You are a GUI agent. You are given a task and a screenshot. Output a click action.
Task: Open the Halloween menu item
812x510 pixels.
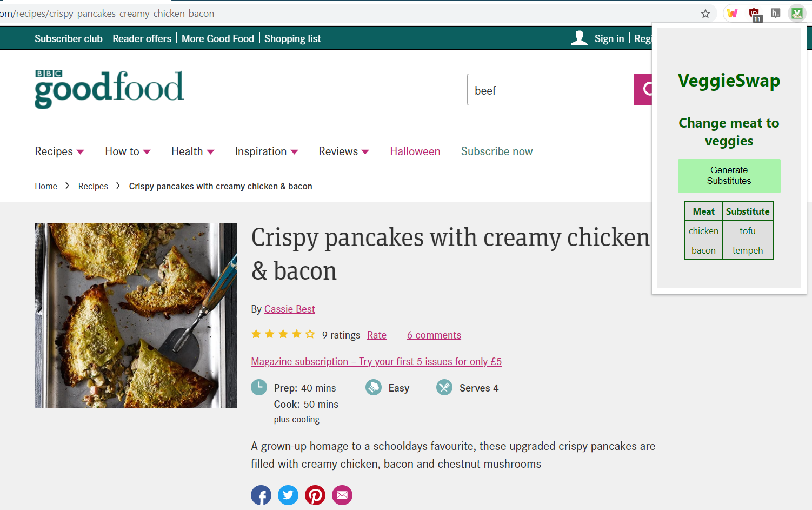pyautogui.click(x=415, y=151)
